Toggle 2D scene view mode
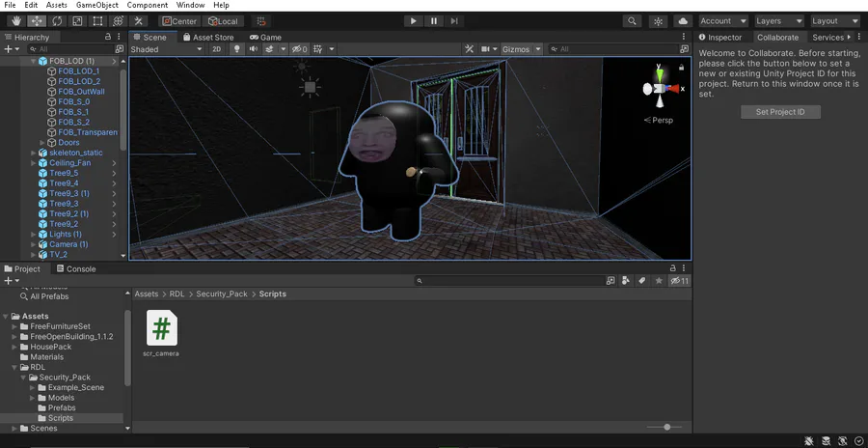Screen dimensions: 868x448 216,49
